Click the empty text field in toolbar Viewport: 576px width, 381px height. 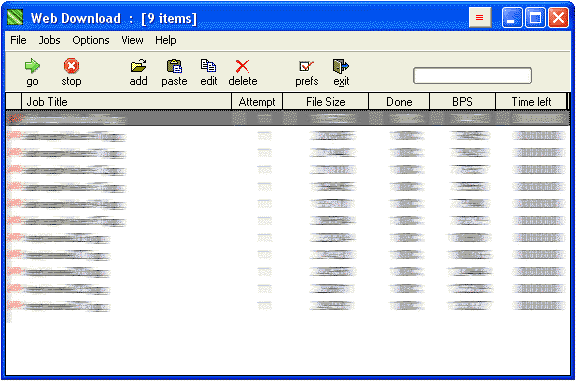pyautogui.click(x=472, y=76)
